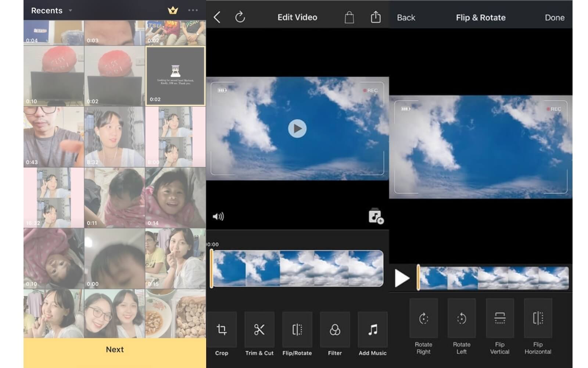Tap the crown icon for premium features
The width and height of the screenshot is (588, 368).
point(173,10)
